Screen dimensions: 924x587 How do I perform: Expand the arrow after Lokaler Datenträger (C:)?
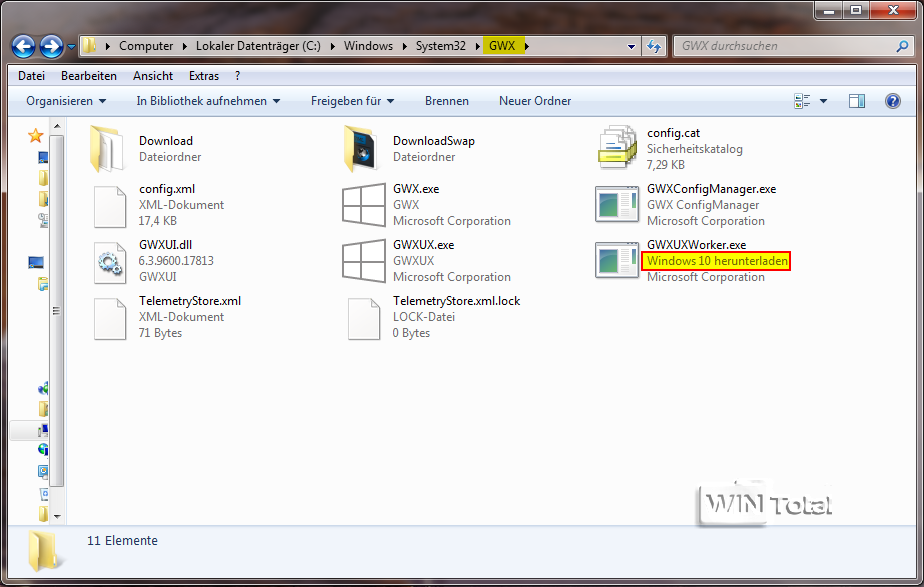pos(332,46)
